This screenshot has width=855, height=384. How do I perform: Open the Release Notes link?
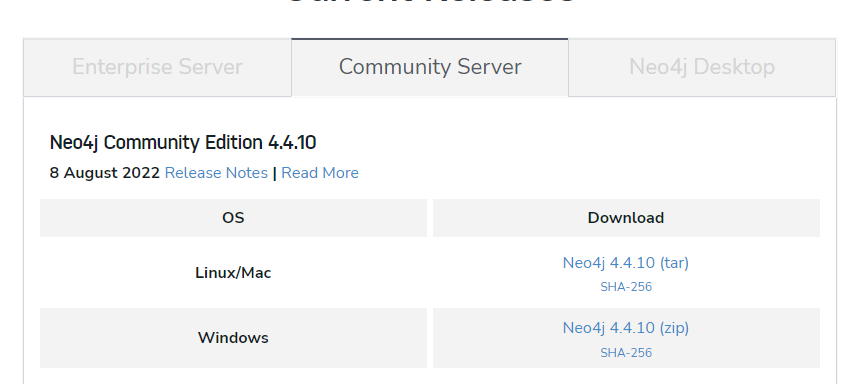point(216,173)
